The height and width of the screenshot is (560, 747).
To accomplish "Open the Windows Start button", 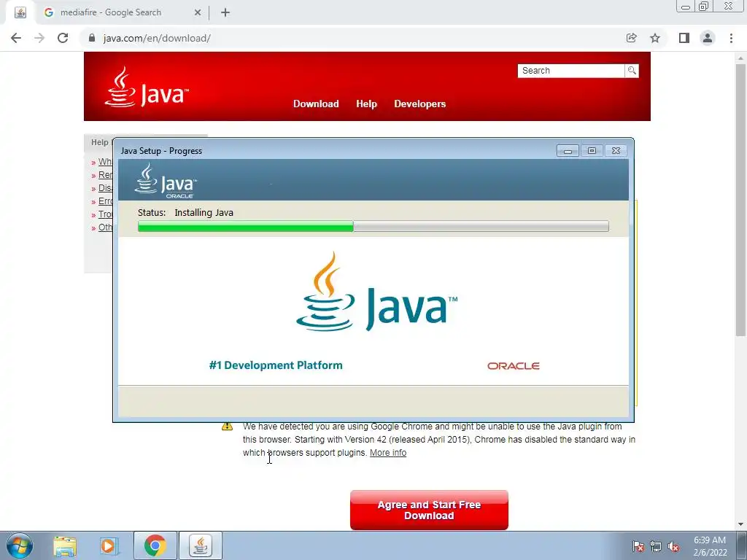I will tap(20, 545).
